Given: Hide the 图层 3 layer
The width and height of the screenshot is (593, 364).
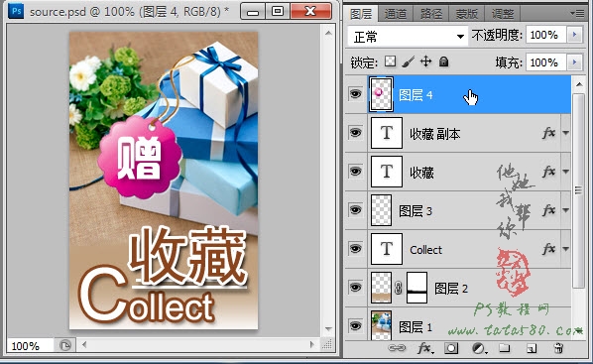Looking at the screenshot, I should pos(355,210).
